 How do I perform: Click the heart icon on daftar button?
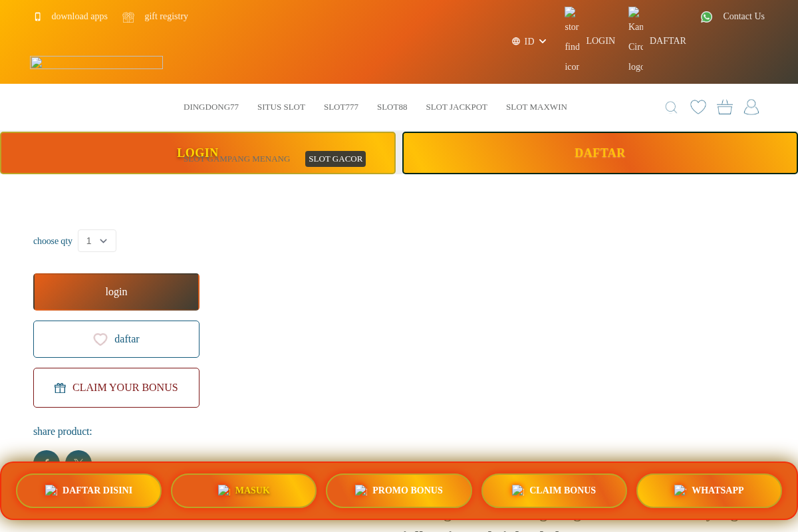point(100,339)
